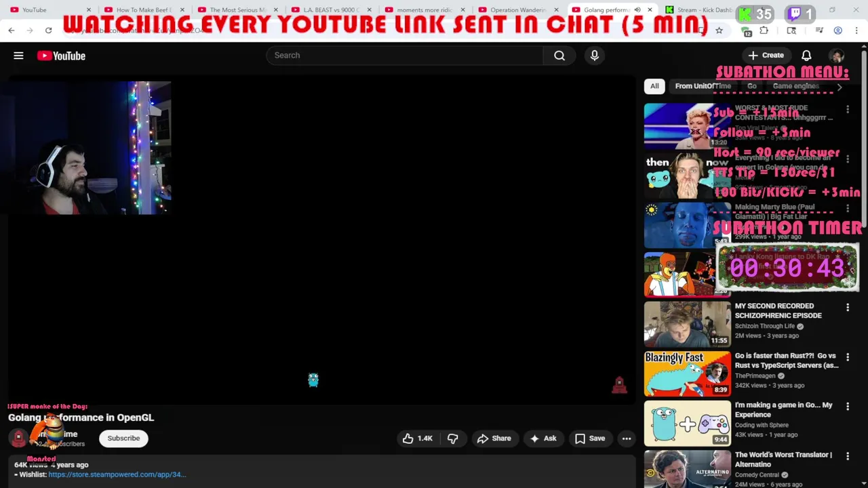The image size is (868, 488).
Task: Show more filter chips with the arrow
Action: tap(840, 87)
